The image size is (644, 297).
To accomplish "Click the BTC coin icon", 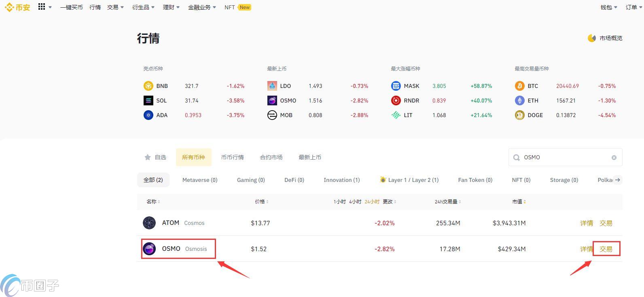I will click(x=520, y=86).
